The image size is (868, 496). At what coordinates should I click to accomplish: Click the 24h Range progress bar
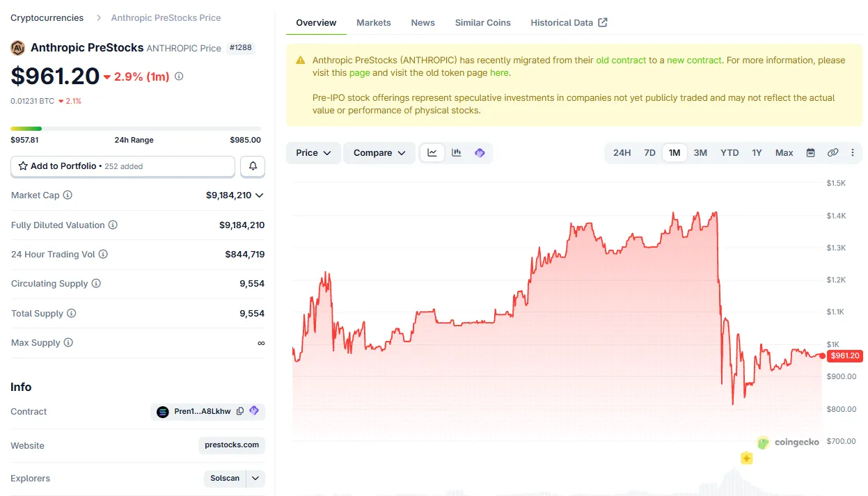click(x=136, y=129)
